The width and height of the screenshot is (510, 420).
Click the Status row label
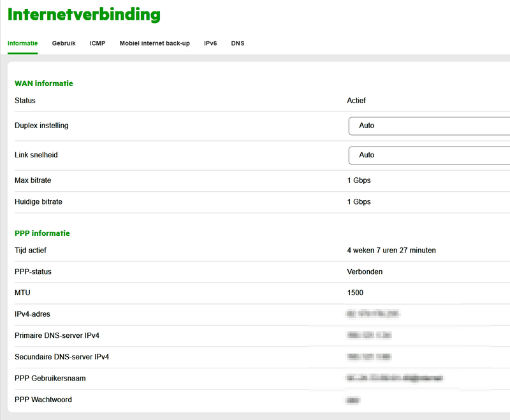pos(25,101)
